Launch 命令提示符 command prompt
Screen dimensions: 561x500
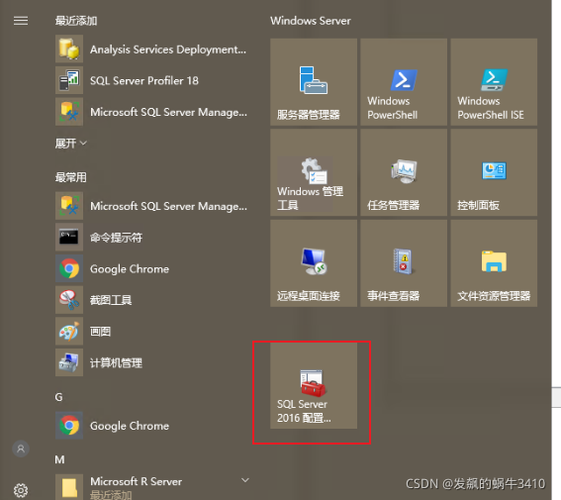coord(151,237)
